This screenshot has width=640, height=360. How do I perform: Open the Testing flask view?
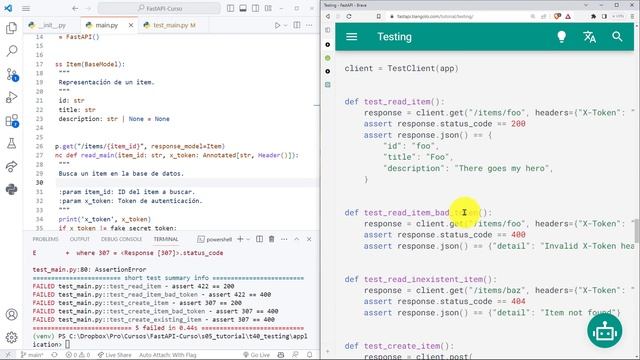pos(11,143)
